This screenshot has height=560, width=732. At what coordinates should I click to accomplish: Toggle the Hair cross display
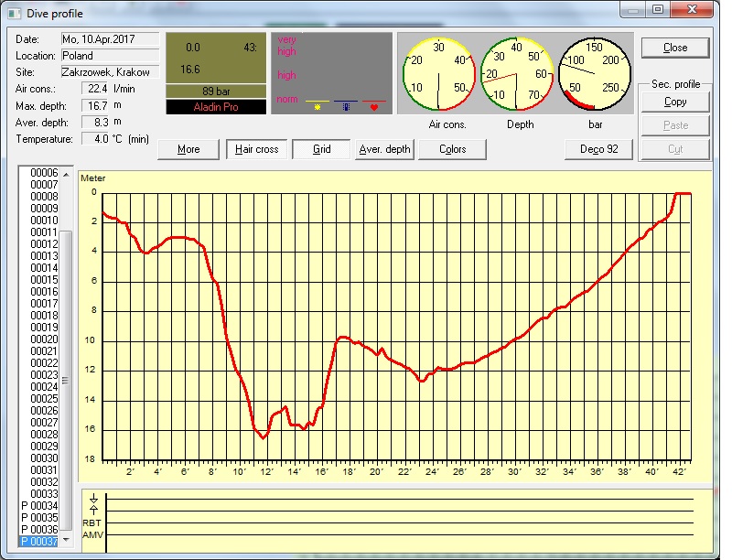click(257, 149)
